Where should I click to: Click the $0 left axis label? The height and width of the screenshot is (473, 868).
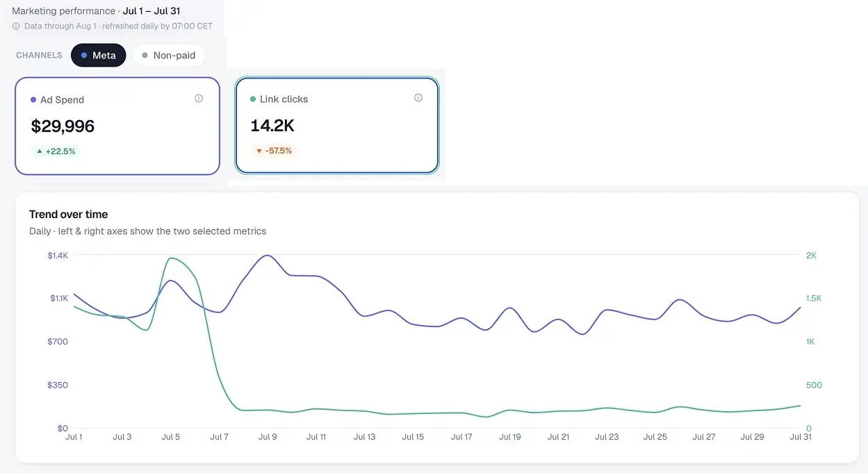(63, 429)
